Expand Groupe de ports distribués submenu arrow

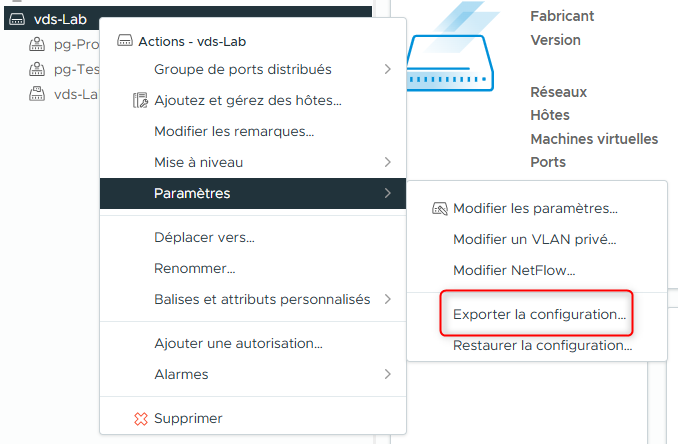[x=387, y=69]
